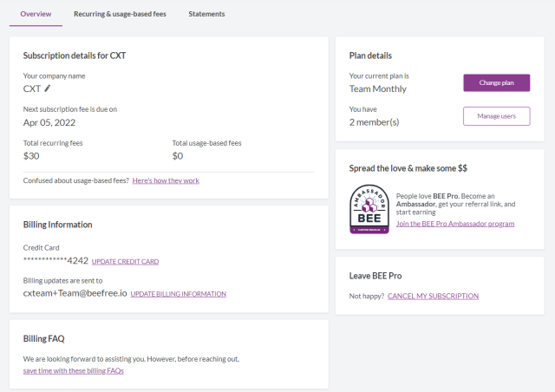The width and height of the screenshot is (555, 392).
Task: Open "save time with these billing FAQs" link
Action: pyautogui.click(x=73, y=371)
